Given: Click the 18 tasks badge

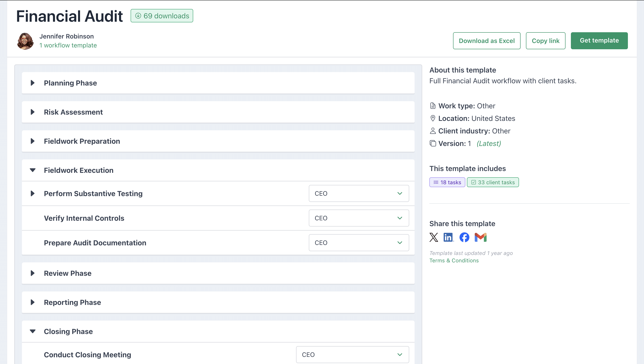Looking at the screenshot, I should 447,182.
